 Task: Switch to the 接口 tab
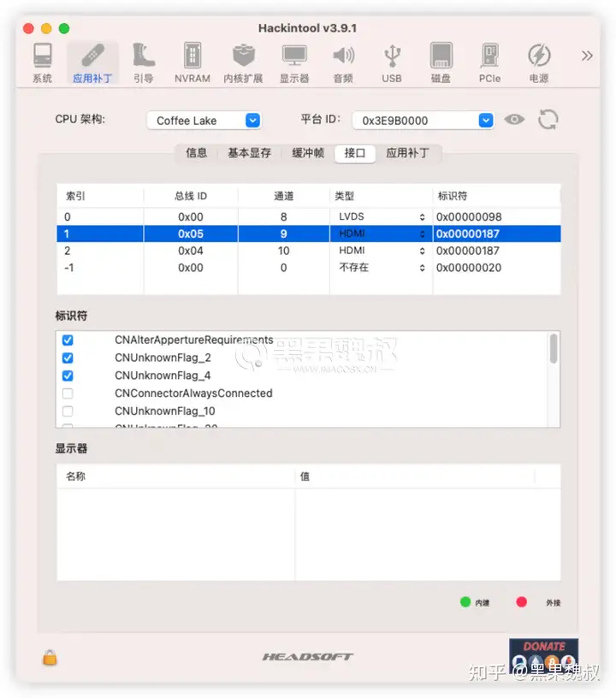(x=355, y=153)
